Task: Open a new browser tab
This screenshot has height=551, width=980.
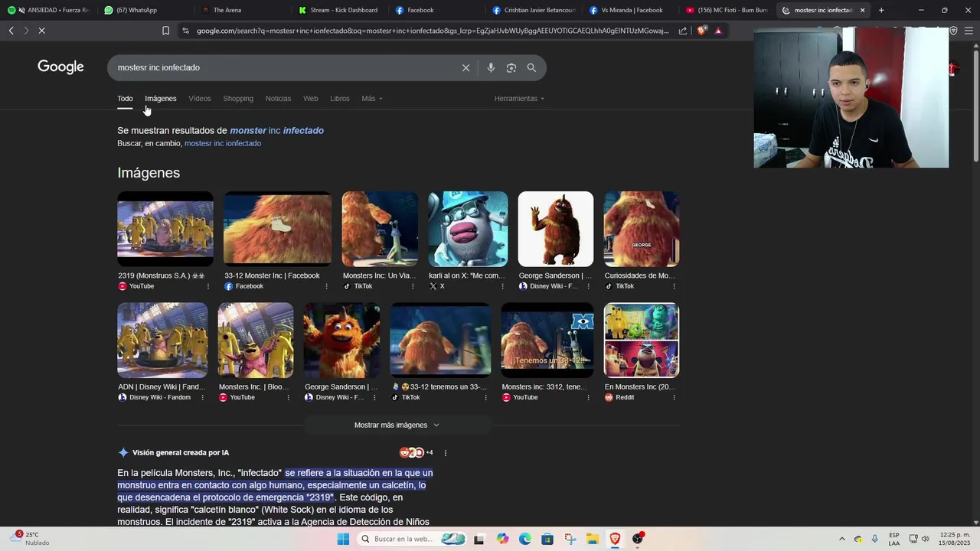Action: pos(881,10)
